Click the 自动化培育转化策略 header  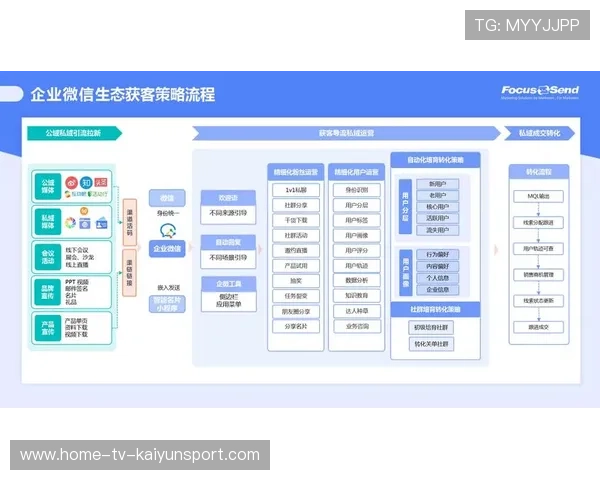(x=435, y=160)
